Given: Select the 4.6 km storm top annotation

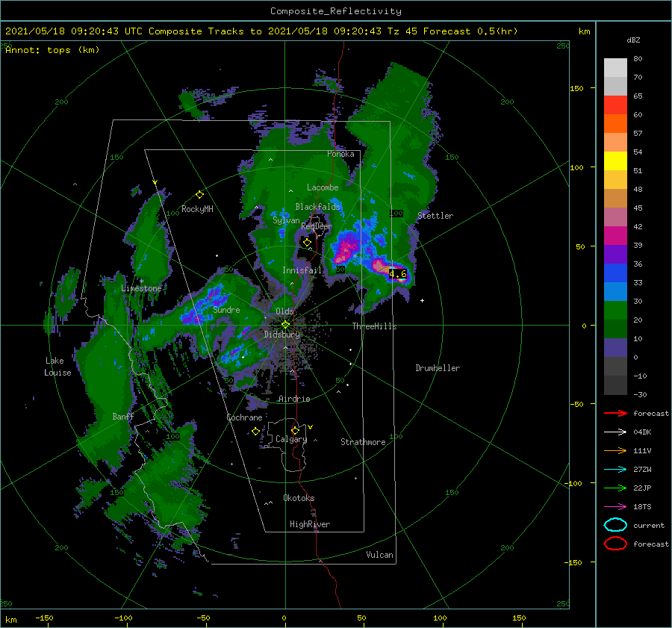Looking at the screenshot, I should pos(397,273).
